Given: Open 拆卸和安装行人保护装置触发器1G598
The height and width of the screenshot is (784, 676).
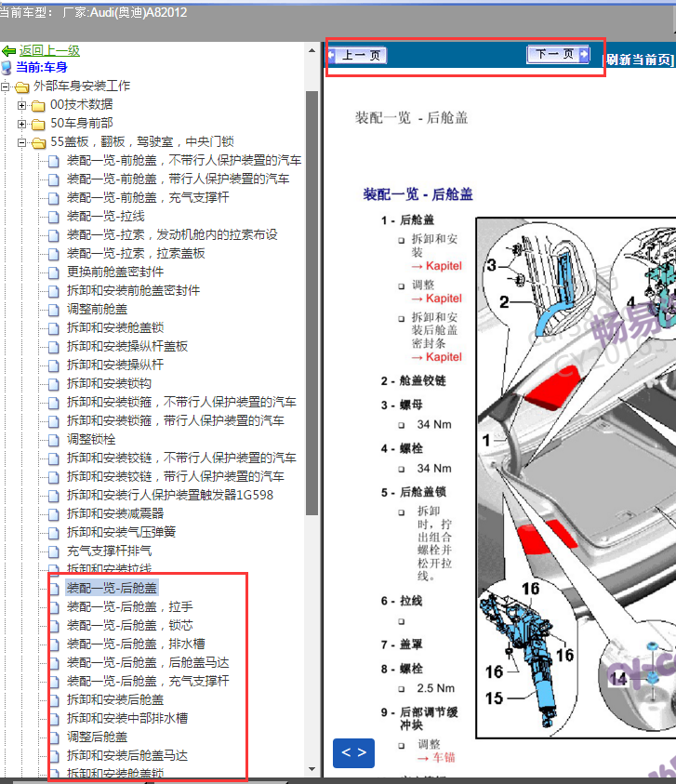Looking at the screenshot, I should point(170,495).
